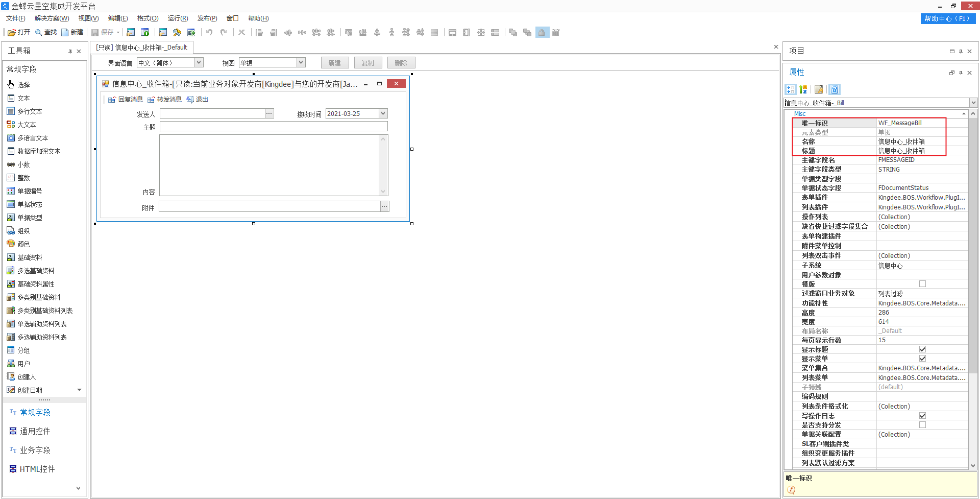Click the 查找 (Find) toolbar button
Viewport: 980px width, 499px height.
tap(45, 32)
